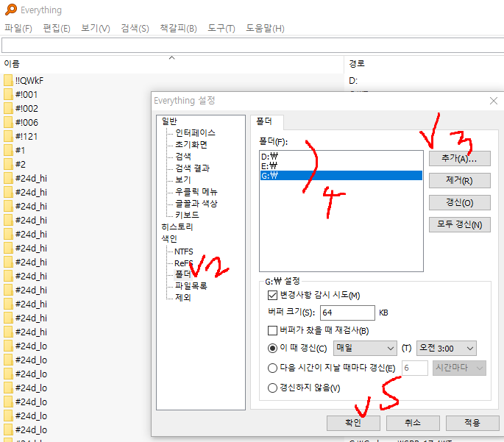This screenshot has width=504, height=442.
Task: Enable 버퍼가 찼을 때 재검사(B) checkbox
Action: (x=272, y=330)
